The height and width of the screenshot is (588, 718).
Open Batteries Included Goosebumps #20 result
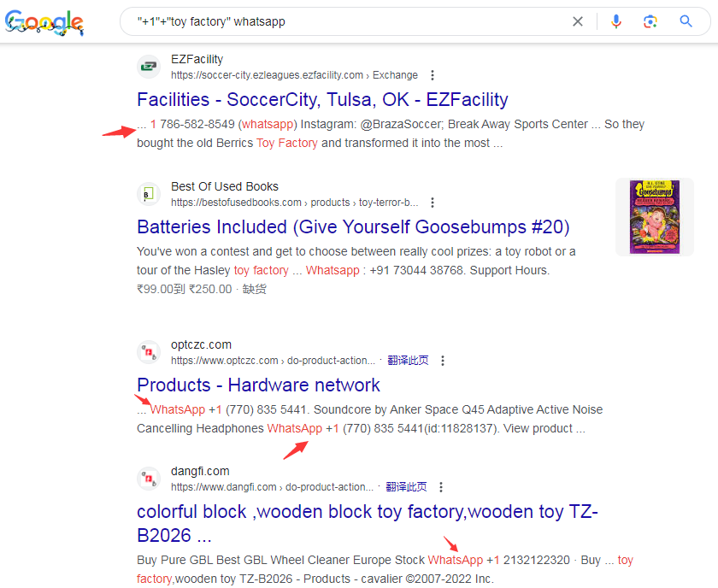click(353, 226)
